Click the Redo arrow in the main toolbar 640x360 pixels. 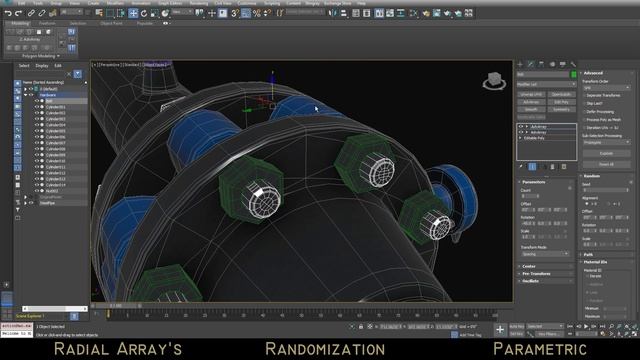click(18, 13)
